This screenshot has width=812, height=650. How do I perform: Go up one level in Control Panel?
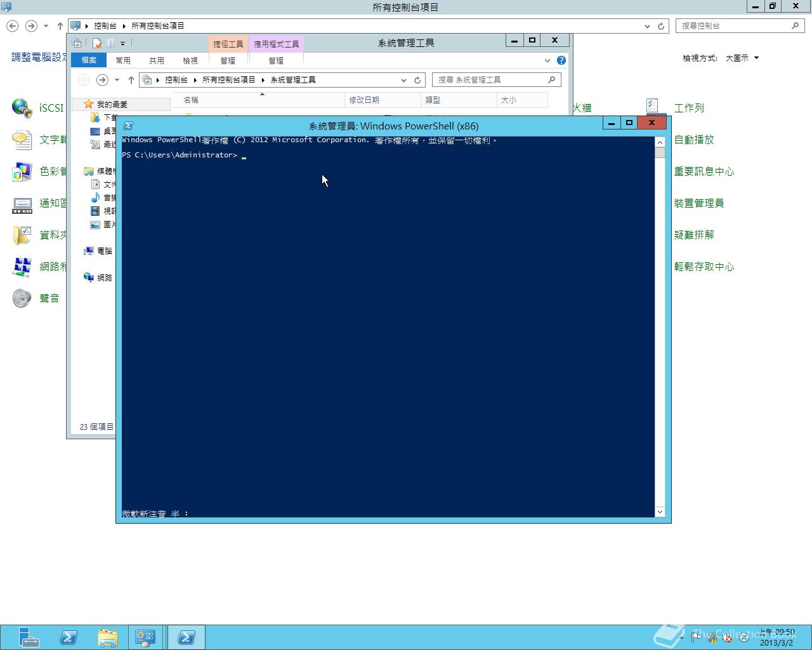(60, 26)
